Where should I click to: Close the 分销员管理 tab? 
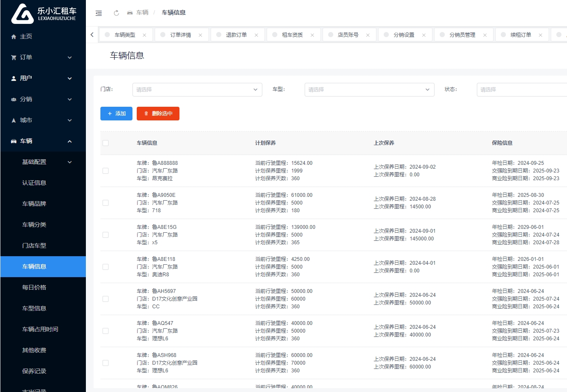click(485, 35)
